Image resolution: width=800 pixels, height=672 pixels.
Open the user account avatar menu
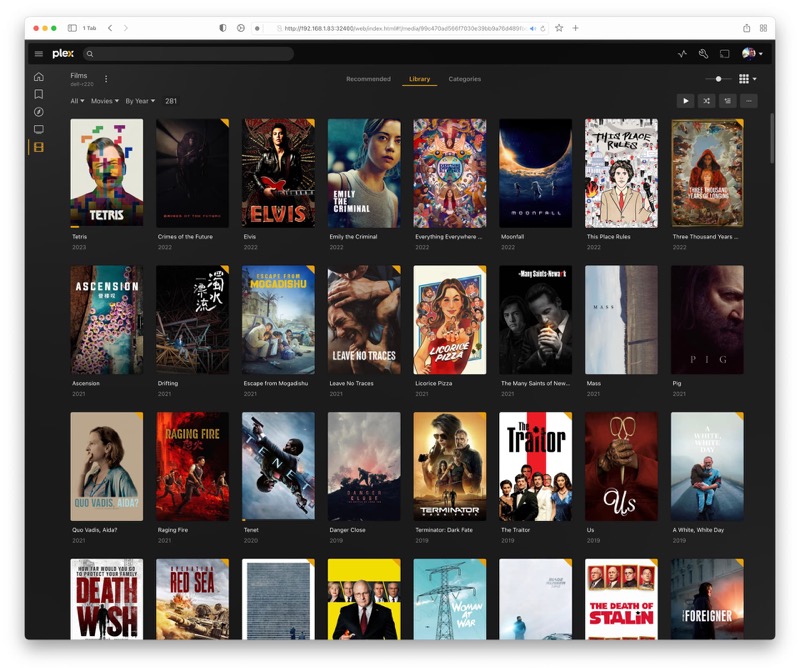pos(752,54)
